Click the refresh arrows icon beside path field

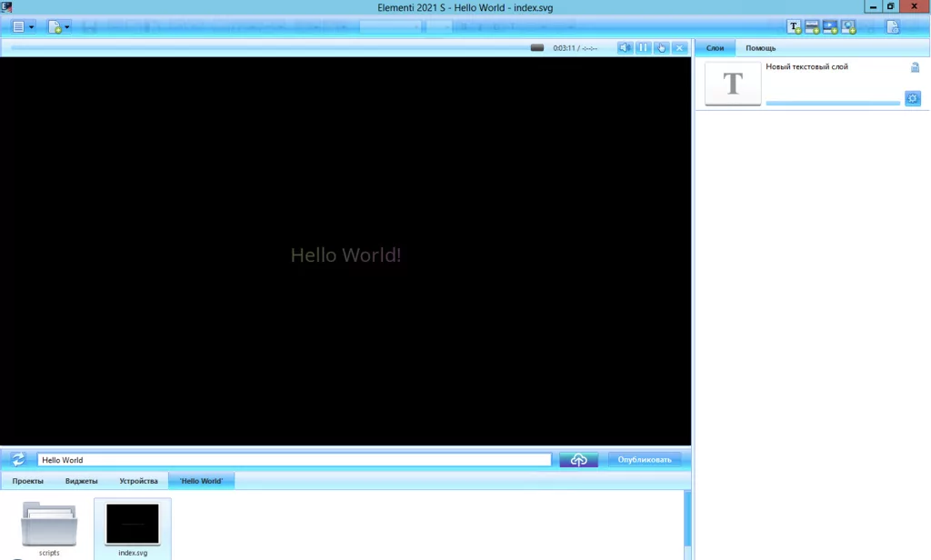pos(18,460)
